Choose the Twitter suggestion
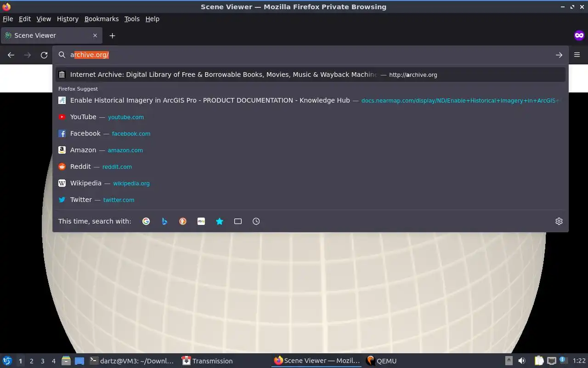Screen dimensions: 588x368 pyautogui.click(x=311, y=200)
